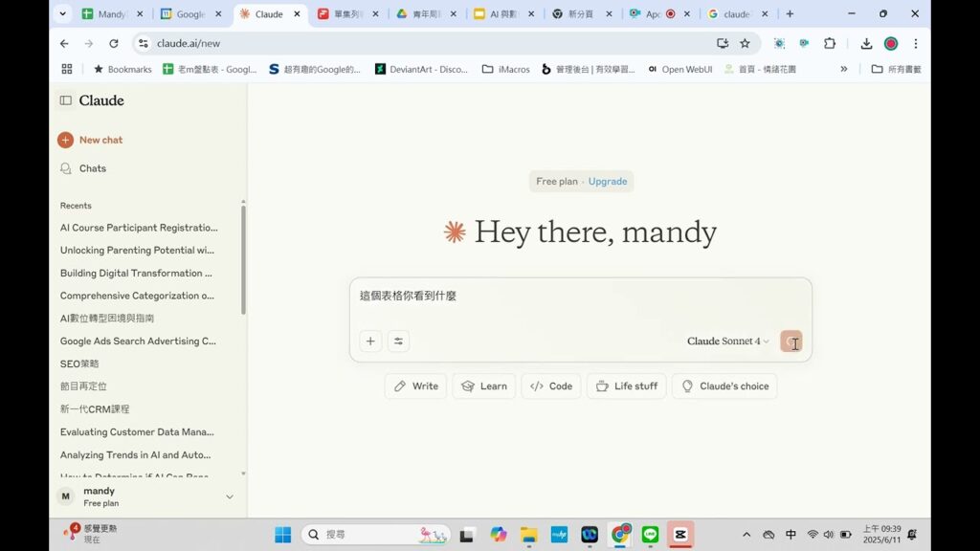The height and width of the screenshot is (551, 980).
Task: Open the Chats list
Action: 84,168
